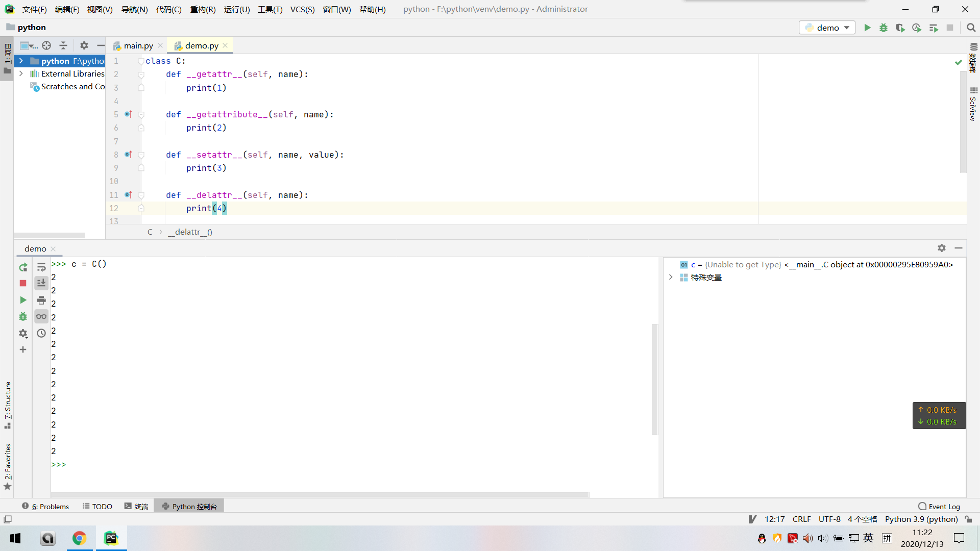Stop the Python console
980x551 pixels.
(x=23, y=283)
